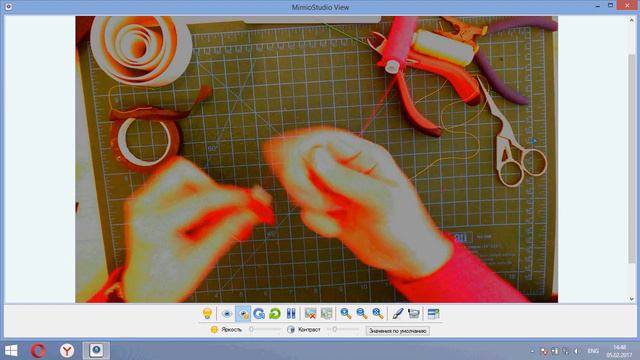
Task: Click the vertical scrollbar on the right
Action: click(631, 159)
